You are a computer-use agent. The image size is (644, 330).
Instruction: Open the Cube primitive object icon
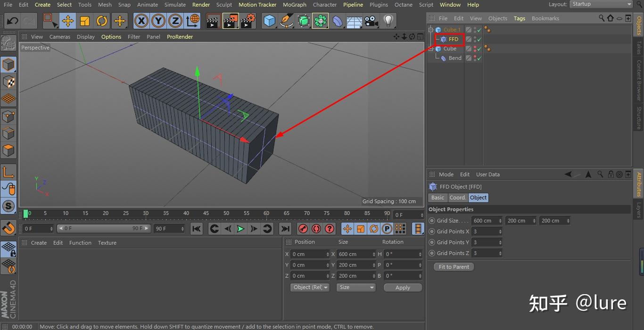click(269, 21)
